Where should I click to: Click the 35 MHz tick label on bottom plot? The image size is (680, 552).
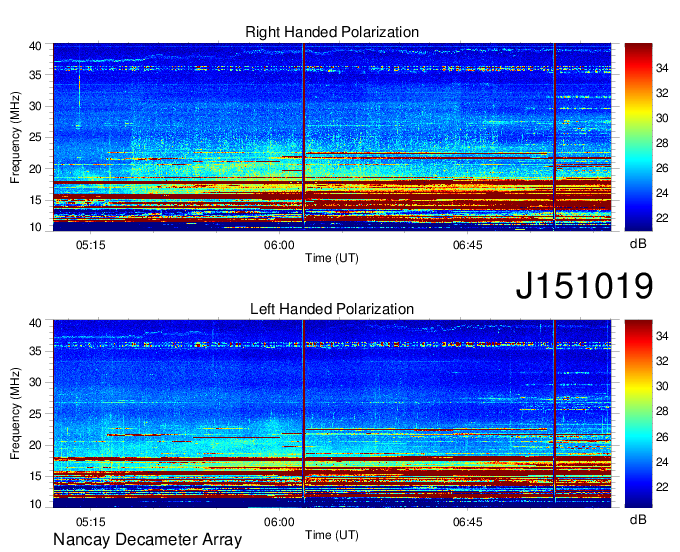(35, 351)
